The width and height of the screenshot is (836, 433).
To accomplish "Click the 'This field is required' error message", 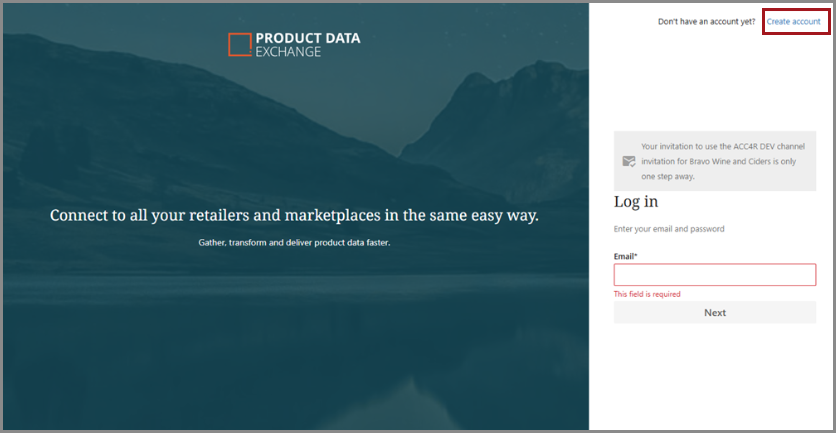I will [647, 294].
